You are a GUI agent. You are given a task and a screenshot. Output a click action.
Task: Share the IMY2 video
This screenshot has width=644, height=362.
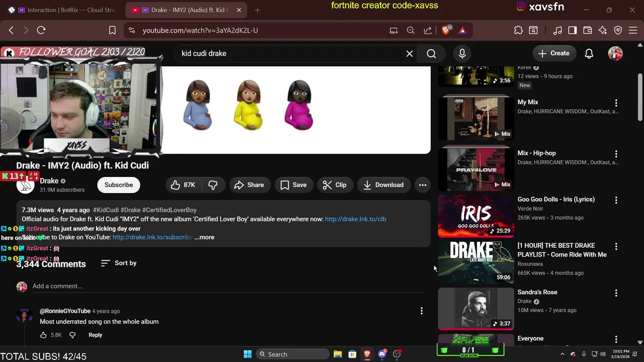250,185
